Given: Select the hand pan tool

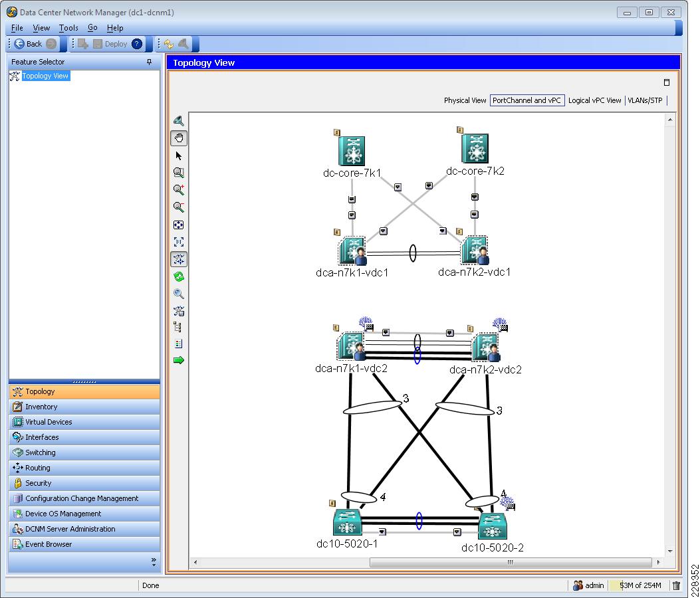Looking at the screenshot, I should pos(179,138).
